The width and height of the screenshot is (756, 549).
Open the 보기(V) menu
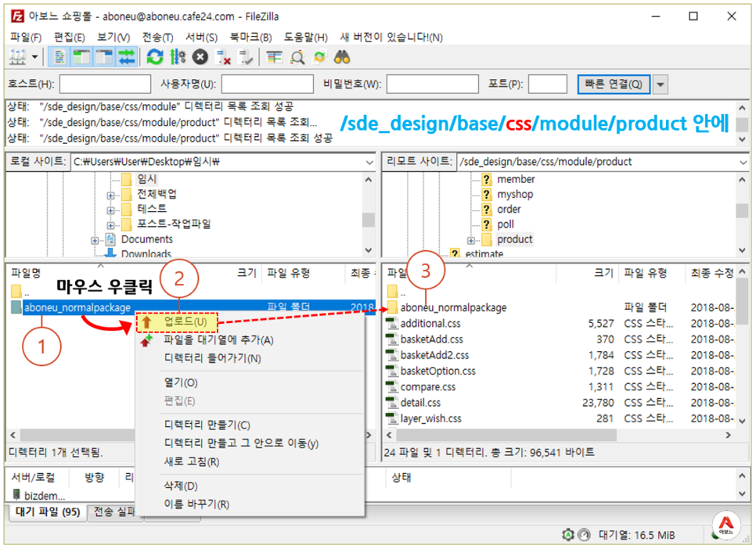(113, 37)
